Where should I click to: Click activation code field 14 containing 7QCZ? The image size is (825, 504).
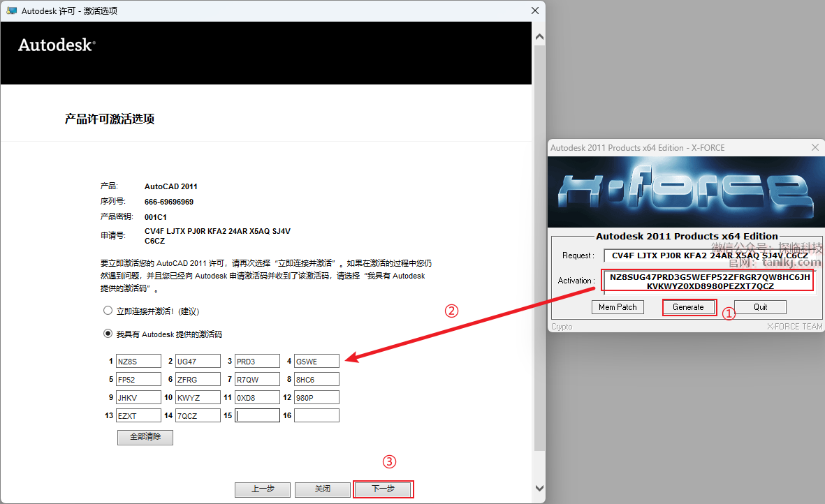[x=198, y=415]
